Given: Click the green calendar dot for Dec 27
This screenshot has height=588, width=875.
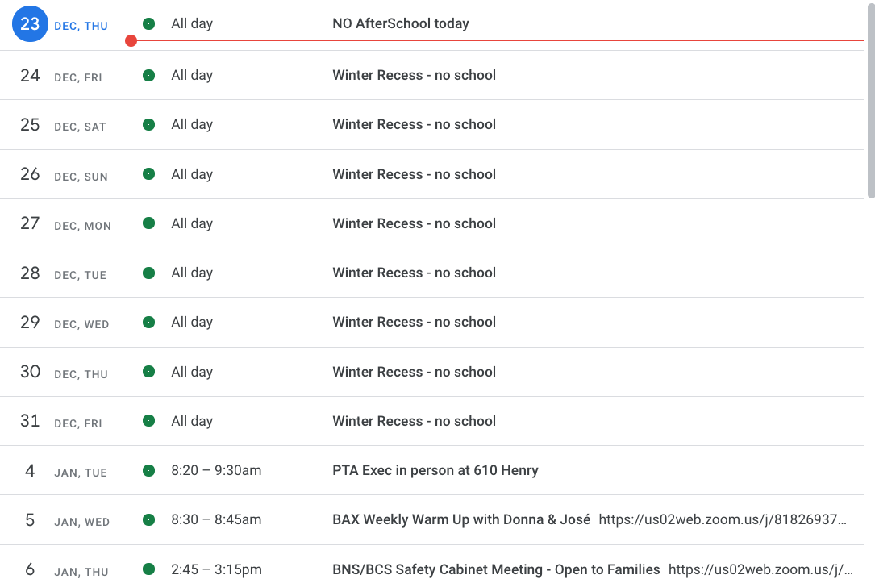Looking at the screenshot, I should [148, 223].
